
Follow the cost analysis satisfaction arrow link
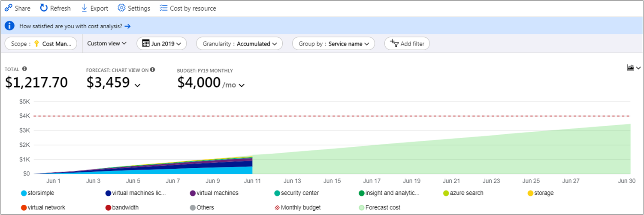pos(127,26)
